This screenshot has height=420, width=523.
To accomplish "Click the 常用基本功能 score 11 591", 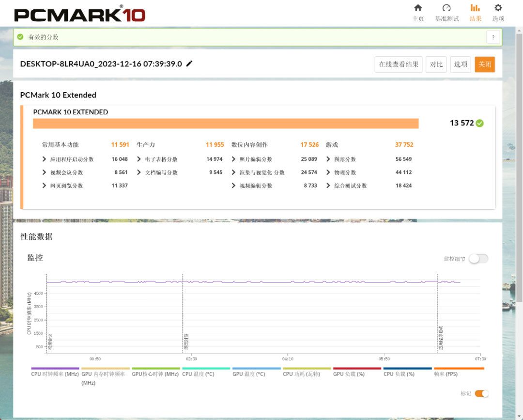I will point(120,145).
